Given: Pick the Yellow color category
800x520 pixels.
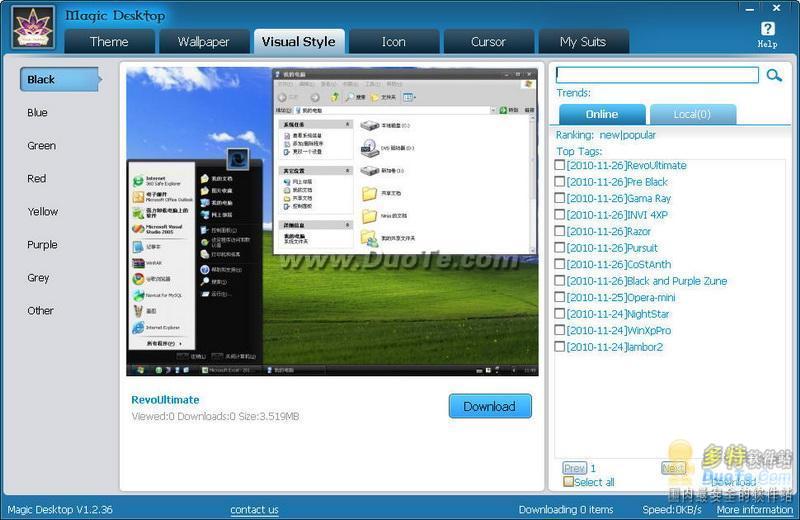Looking at the screenshot, I should [42, 211].
